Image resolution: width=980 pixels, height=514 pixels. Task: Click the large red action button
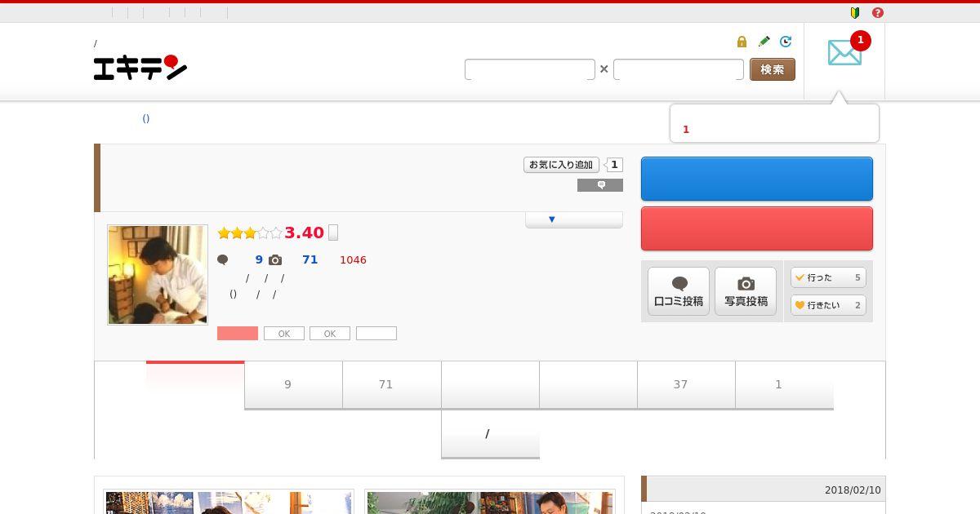pyautogui.click(x=757, y=228)
